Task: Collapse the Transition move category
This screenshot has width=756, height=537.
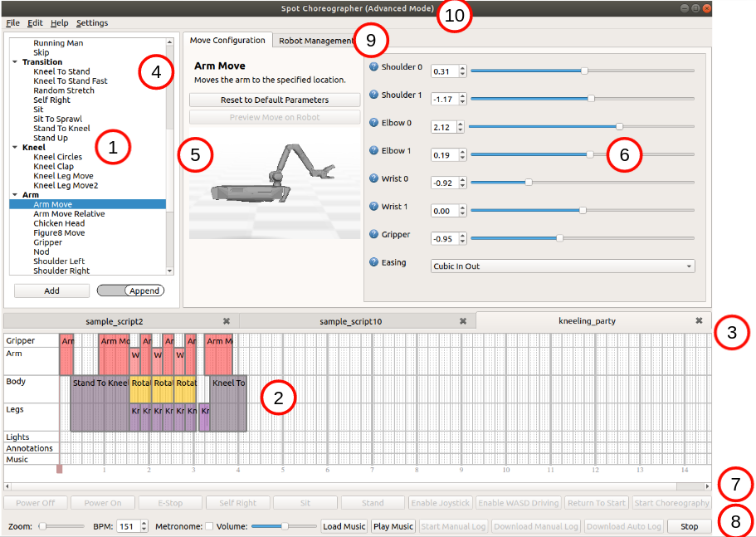Action: point(15,61)
